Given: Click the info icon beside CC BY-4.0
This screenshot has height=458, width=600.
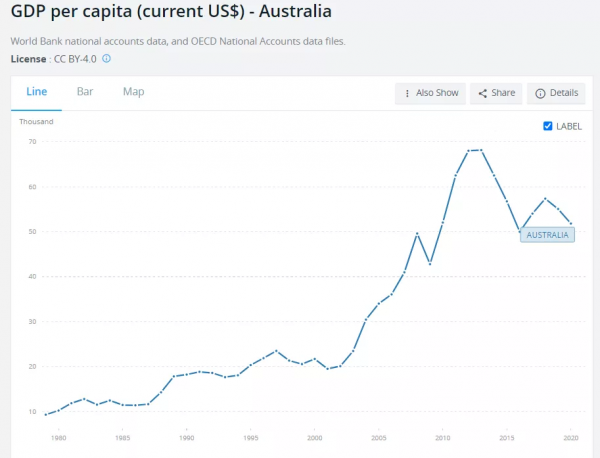Looking at the screenshot, I should [x=107, y=59].
